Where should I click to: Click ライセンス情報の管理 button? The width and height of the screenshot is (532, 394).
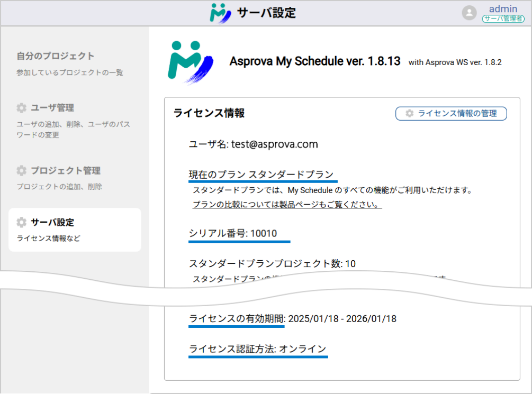(451, 113)
